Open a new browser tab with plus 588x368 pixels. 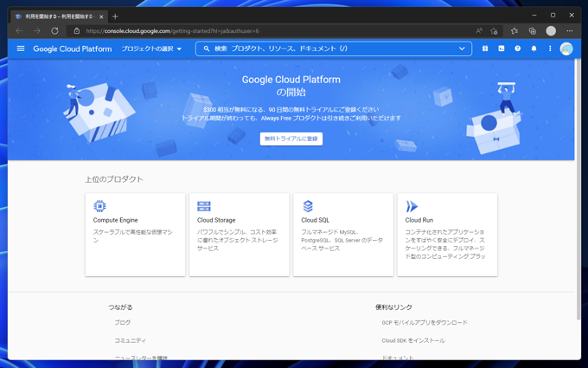(x=115, y=16)
